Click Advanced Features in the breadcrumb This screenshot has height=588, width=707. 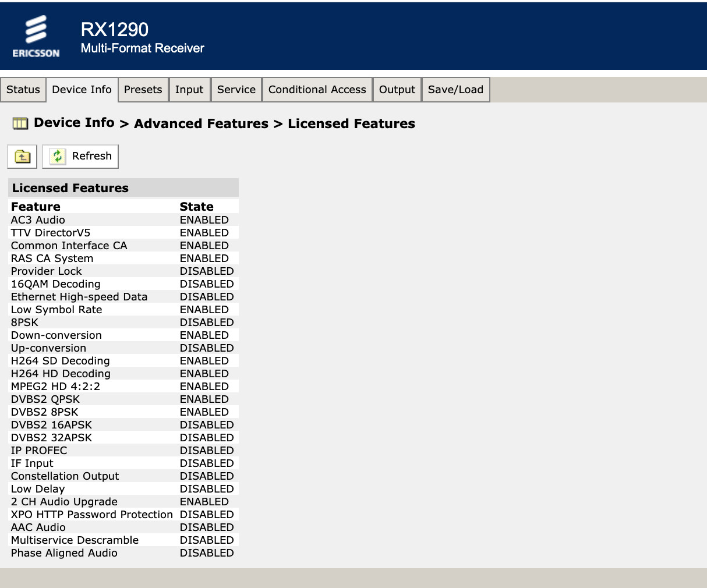pyautogui.click(x=201, y=123)
